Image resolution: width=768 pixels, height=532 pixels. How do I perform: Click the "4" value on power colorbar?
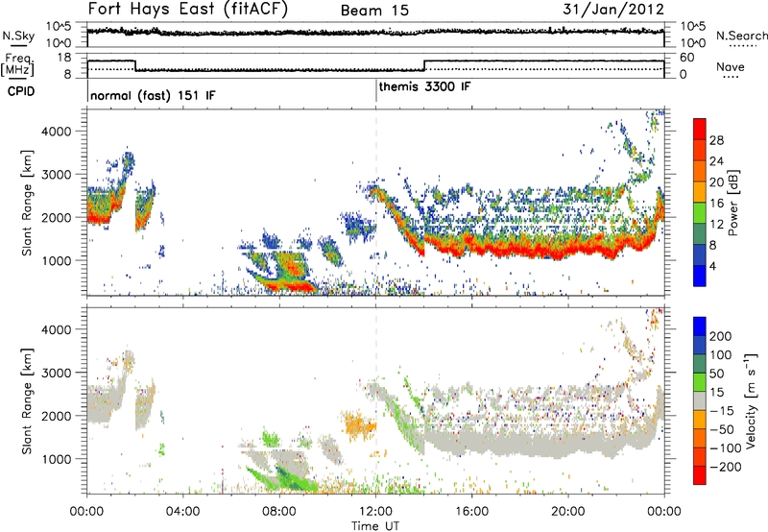pos(712,266)
